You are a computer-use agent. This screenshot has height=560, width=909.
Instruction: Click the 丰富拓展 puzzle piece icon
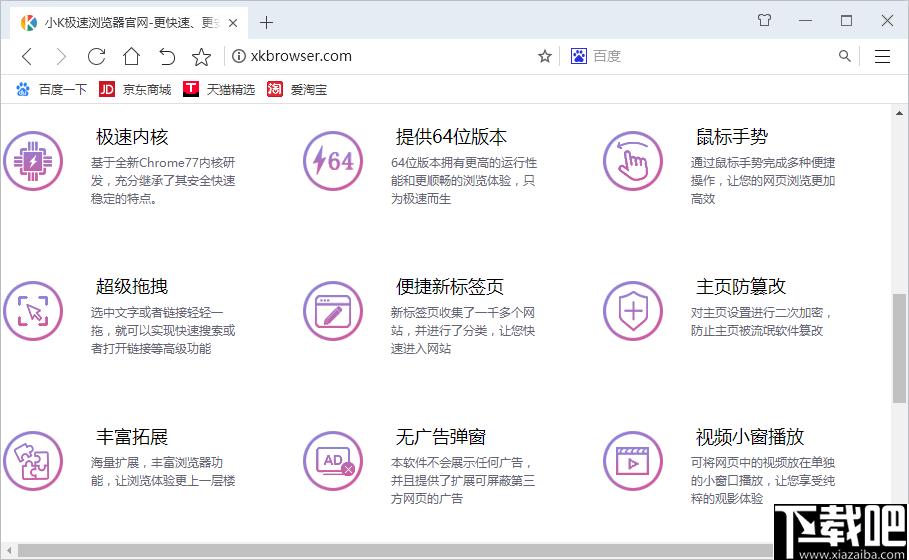(x=32, y=461)
